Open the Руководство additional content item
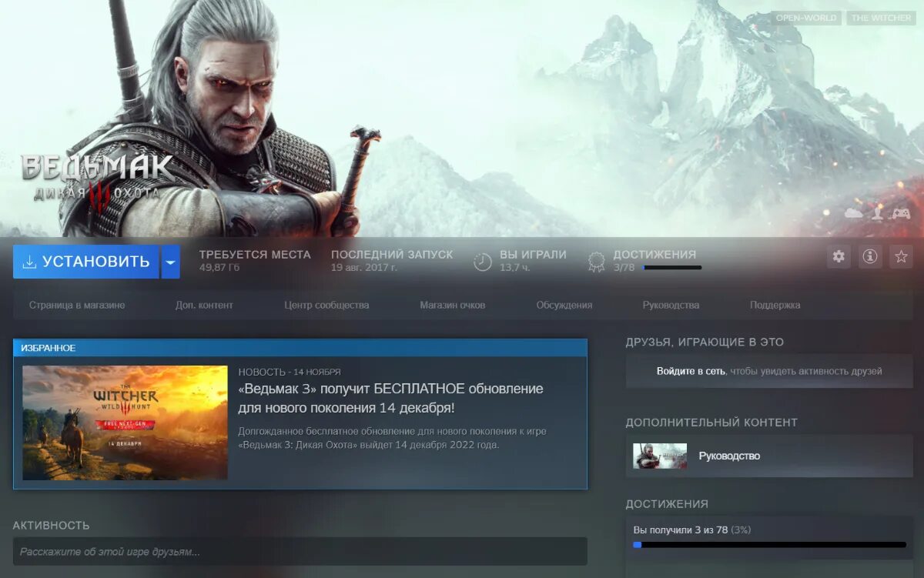 pos(769,456)
